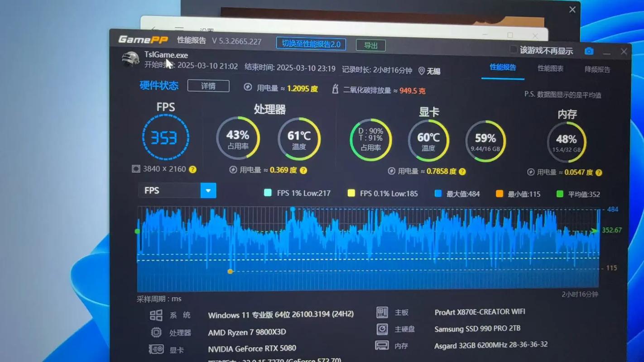Click the 切换至性能报告2.0 button

point(311,44)
